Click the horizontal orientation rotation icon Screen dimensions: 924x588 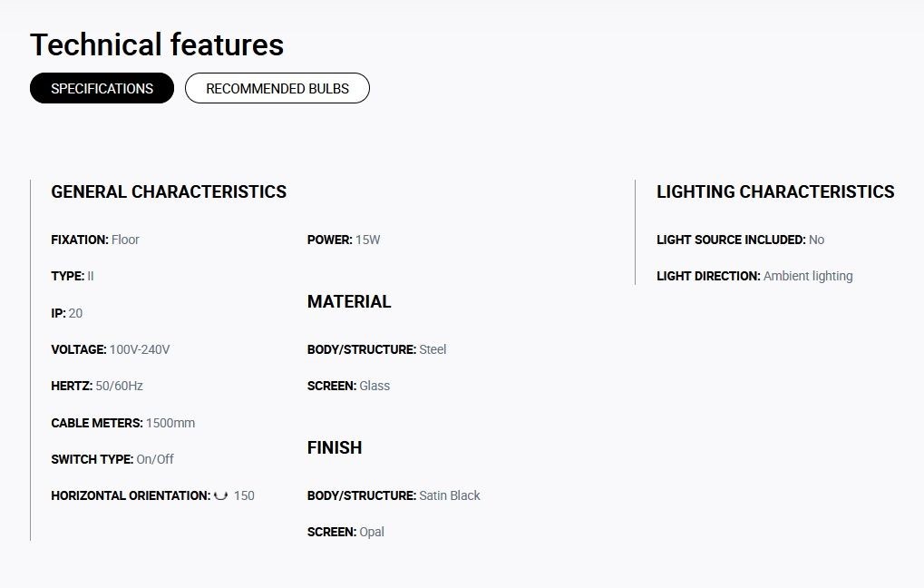(x=220, y=495)
